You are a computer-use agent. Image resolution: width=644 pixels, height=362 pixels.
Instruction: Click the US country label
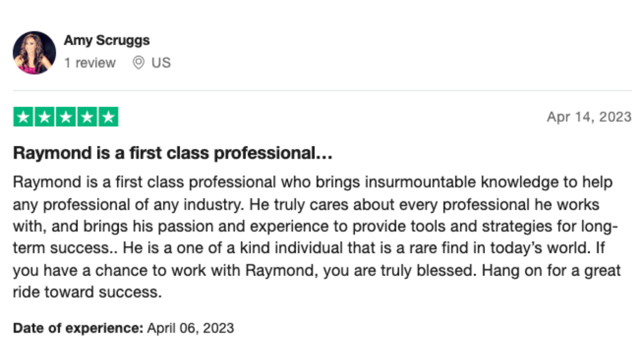(161, 63)
